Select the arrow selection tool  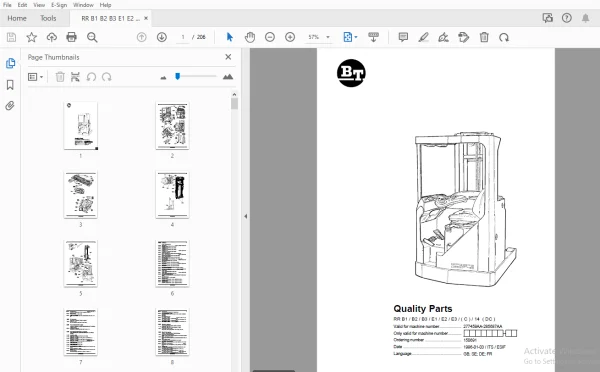[230, 37]
